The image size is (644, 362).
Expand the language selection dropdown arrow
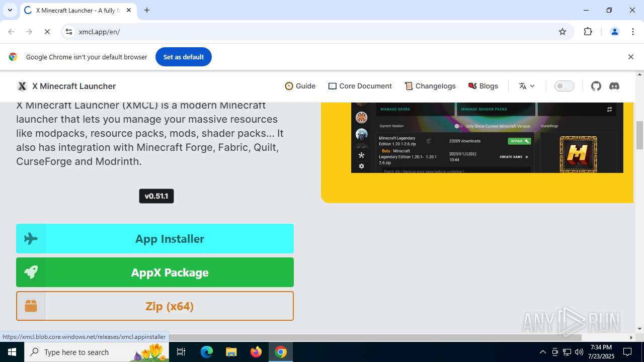[532, 86]
